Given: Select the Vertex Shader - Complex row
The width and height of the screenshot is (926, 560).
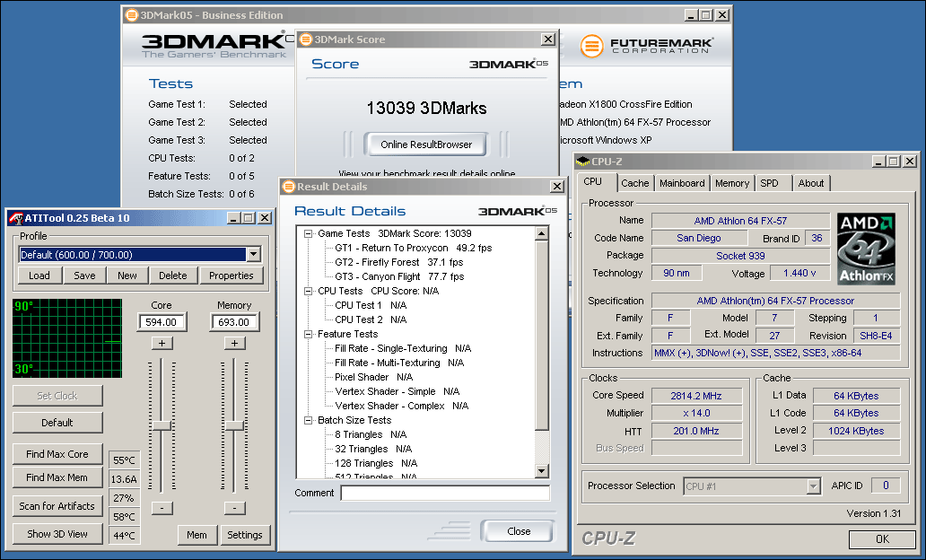Looking at the screenshot, I should click(402, 406).
